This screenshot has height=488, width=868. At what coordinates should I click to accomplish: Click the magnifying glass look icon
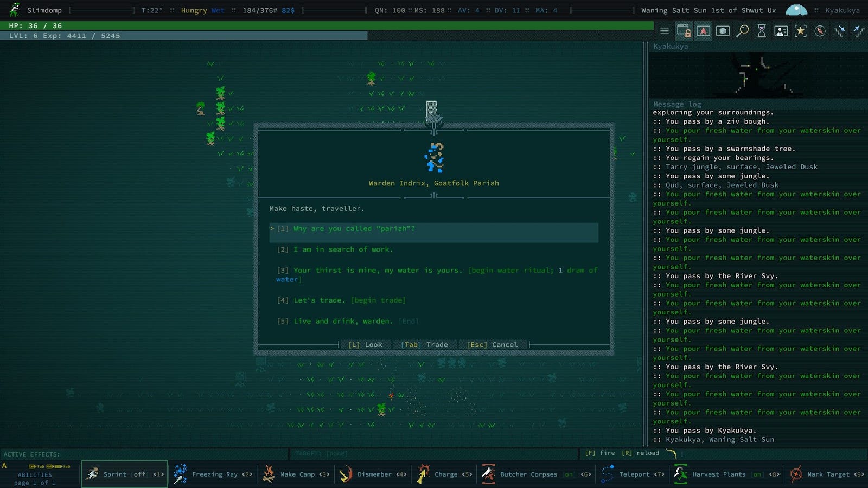click(742, 31)
